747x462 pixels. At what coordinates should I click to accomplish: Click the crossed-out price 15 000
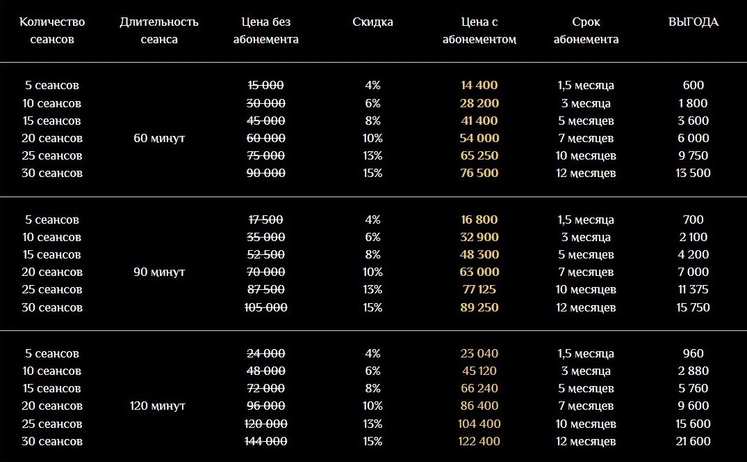(266, 86)
